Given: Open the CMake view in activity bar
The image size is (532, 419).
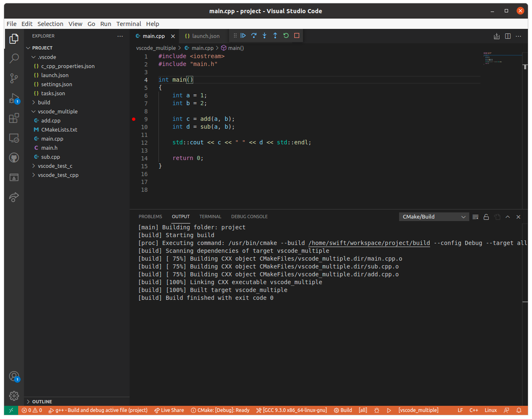Looking at the screenshot, I should [x=14, y=177].
